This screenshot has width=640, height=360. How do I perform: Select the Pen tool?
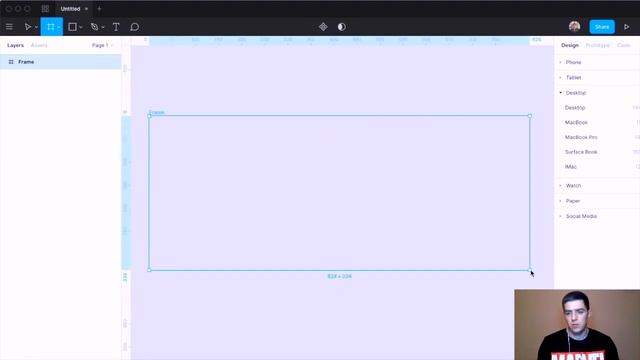coord(95,27)
